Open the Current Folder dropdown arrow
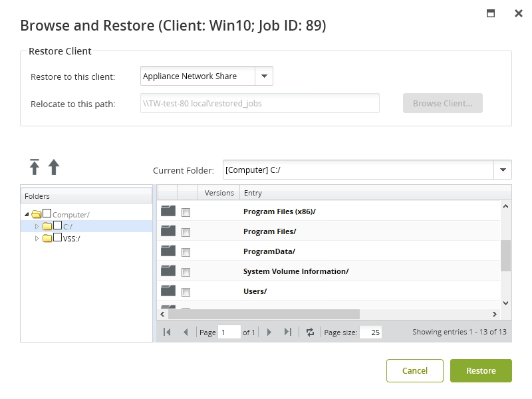532x399 pixels. click(x=503, y=170)
